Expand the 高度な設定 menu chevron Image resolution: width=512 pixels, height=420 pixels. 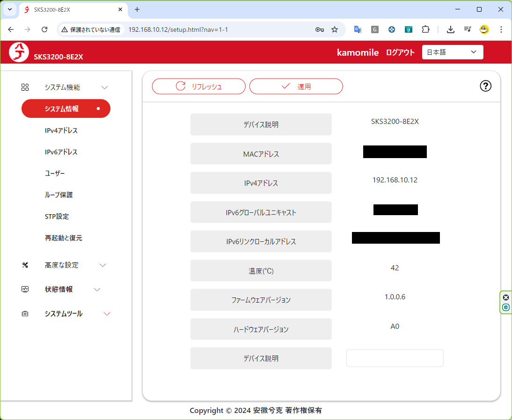coord(102,265)
